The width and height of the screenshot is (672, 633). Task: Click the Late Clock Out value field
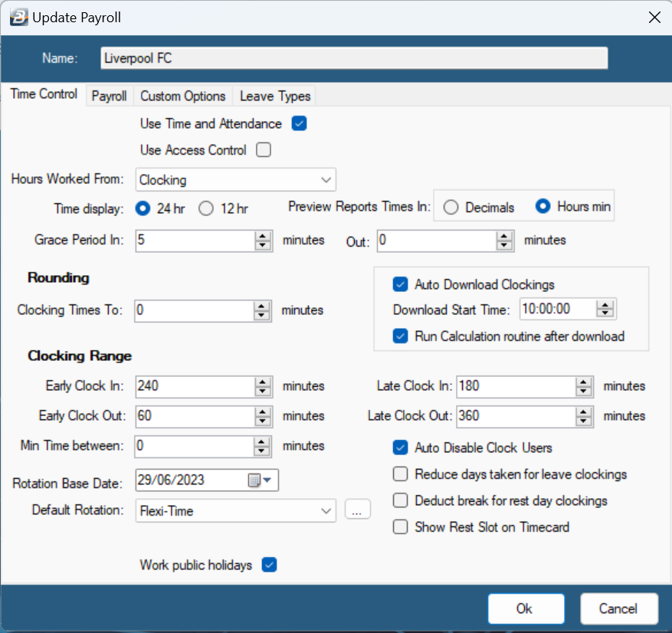[516, 417]
